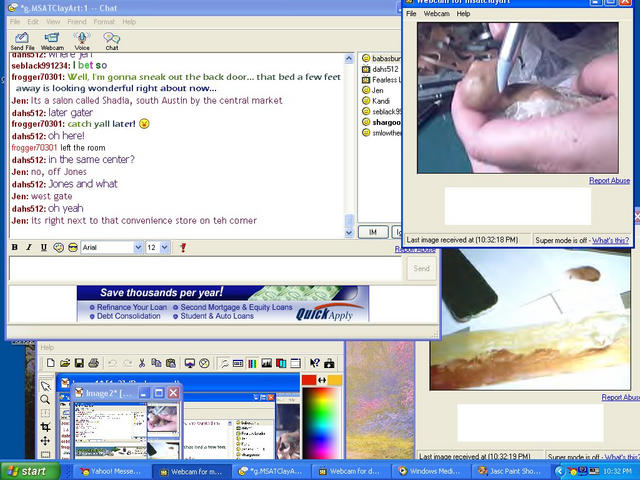Select the Zoom magnifier tool
Screen dimensions: 640x480
coord(45,400)
